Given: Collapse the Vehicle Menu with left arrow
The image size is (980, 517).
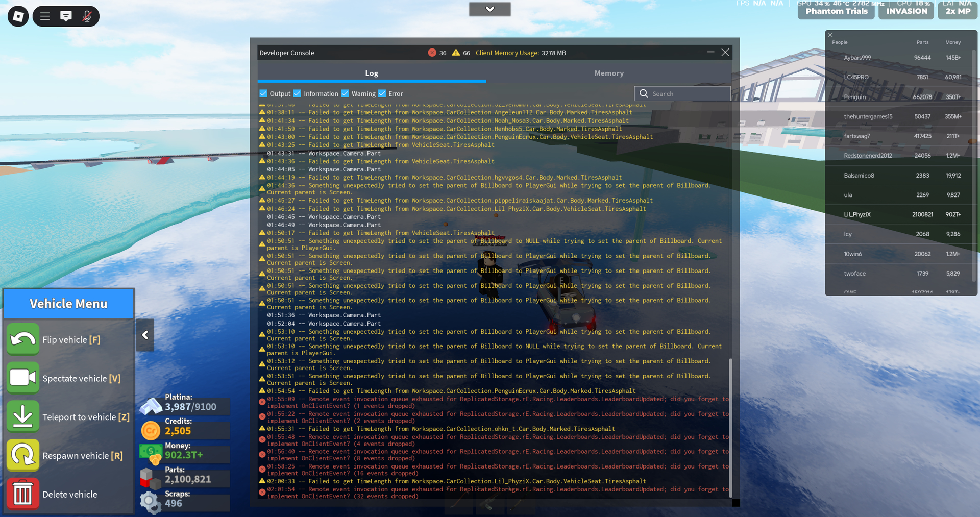Looking at the screenshot, I should pos(145,335).
